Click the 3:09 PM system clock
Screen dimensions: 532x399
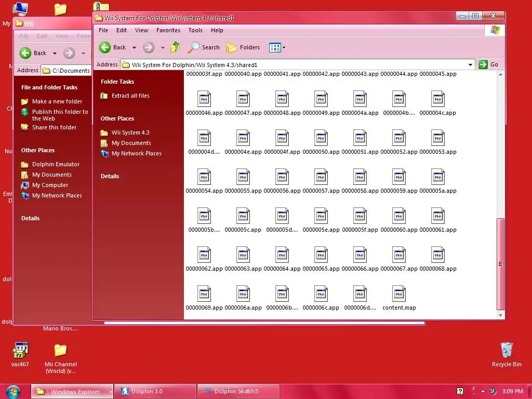[x=512, y=391]
